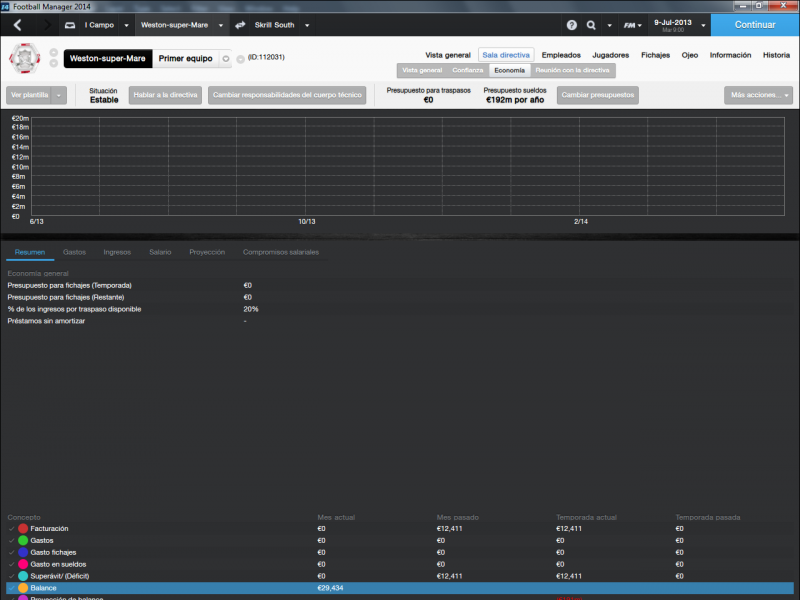The height and width of the screenshot is (600, 800).
Task: Click the green Gastos color dot
Action: [23, 541]
